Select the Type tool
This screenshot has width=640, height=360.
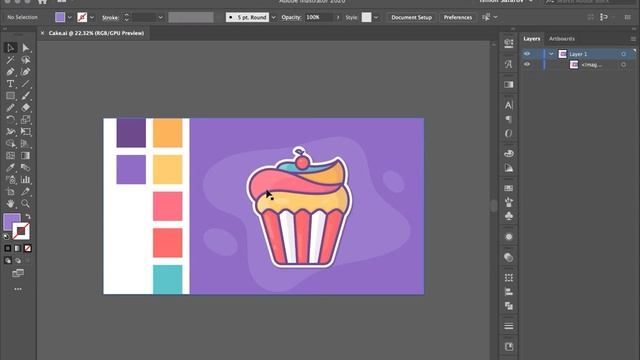[10, 84]
